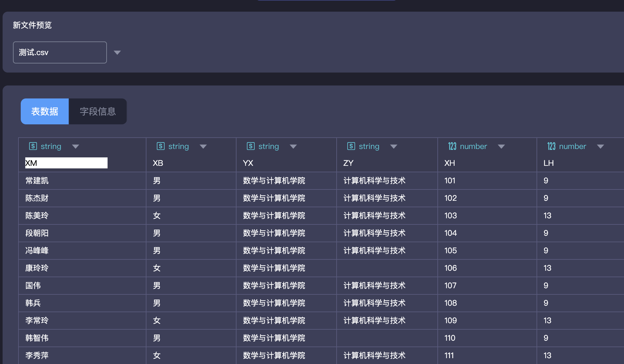
Task: Click the XH value 111
Action: (449, 356)
